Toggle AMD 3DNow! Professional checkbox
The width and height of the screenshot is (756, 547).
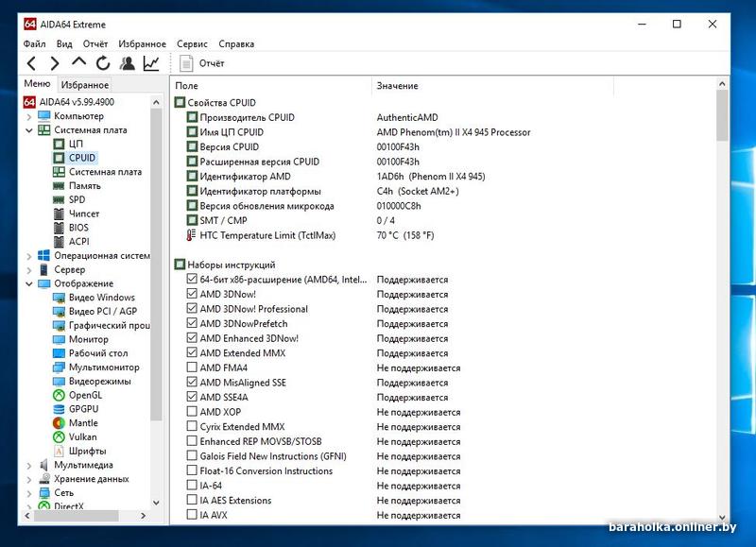192,308
